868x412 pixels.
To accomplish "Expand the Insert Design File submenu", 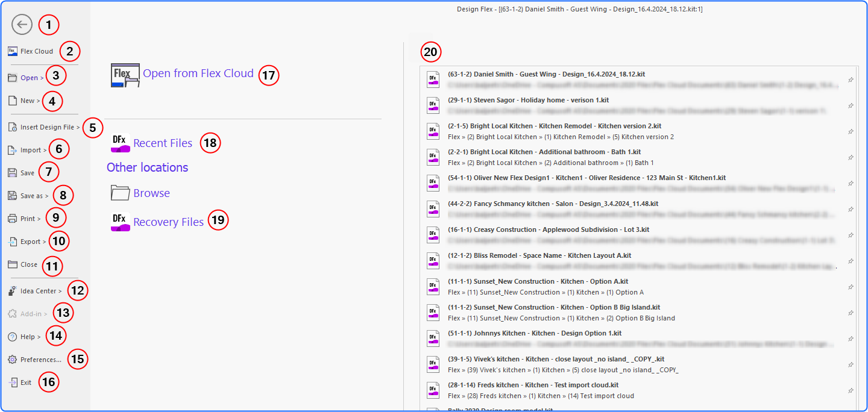I will (x=49, y=127).
